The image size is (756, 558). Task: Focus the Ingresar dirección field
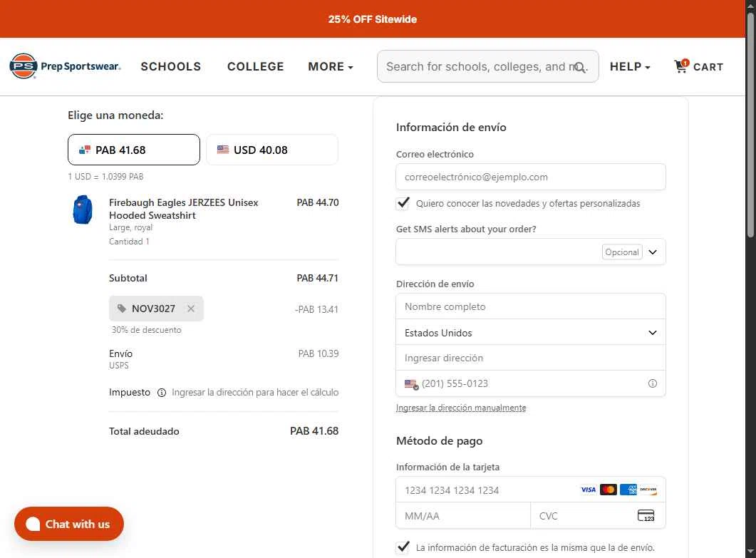(x=530, y=358)
